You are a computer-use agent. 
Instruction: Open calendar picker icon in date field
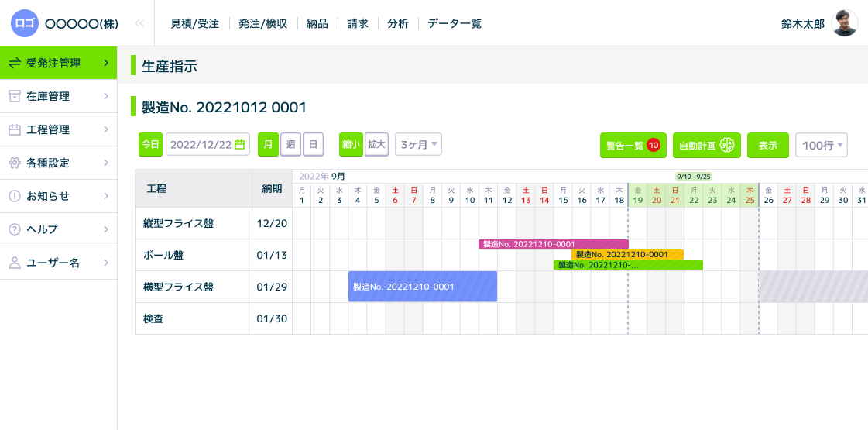point(239,145)
